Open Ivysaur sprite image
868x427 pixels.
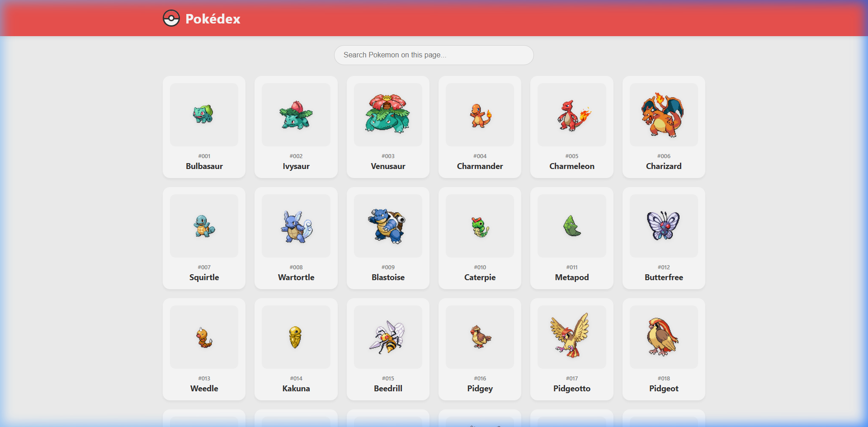tap(296, 115)
